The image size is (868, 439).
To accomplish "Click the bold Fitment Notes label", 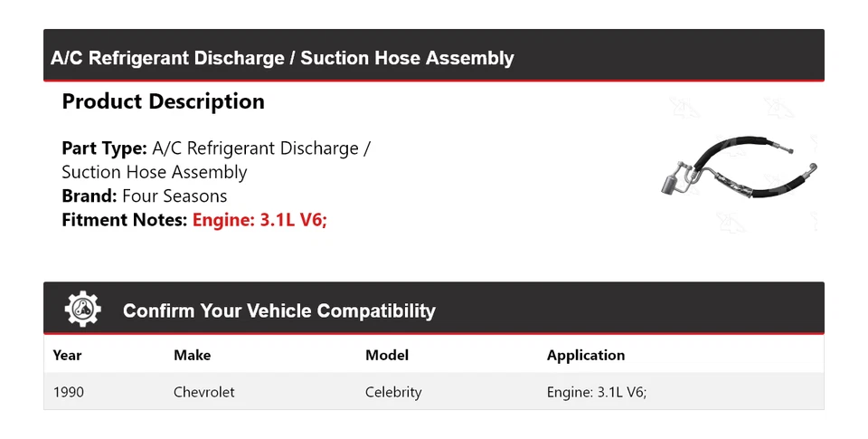I will click(125, 219).
